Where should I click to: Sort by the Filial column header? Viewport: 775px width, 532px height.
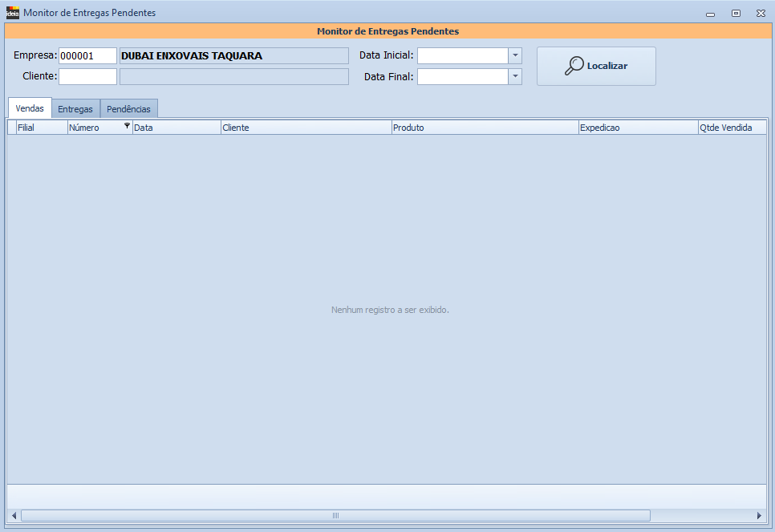(41, 128)
